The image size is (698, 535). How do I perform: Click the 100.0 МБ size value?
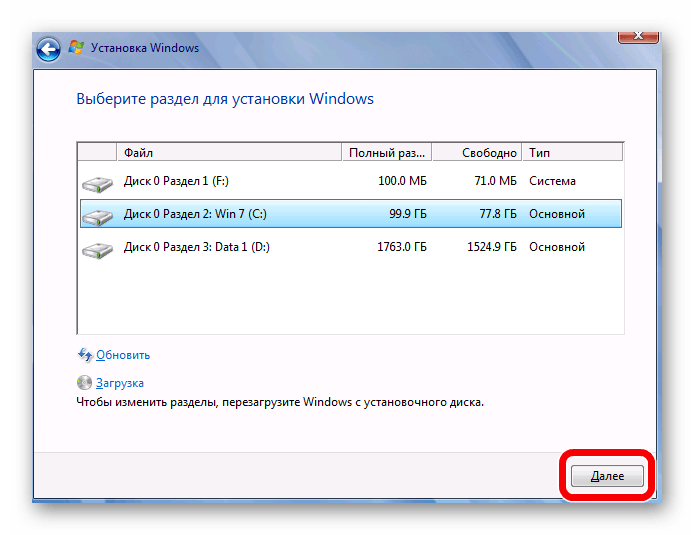point(402,181)
